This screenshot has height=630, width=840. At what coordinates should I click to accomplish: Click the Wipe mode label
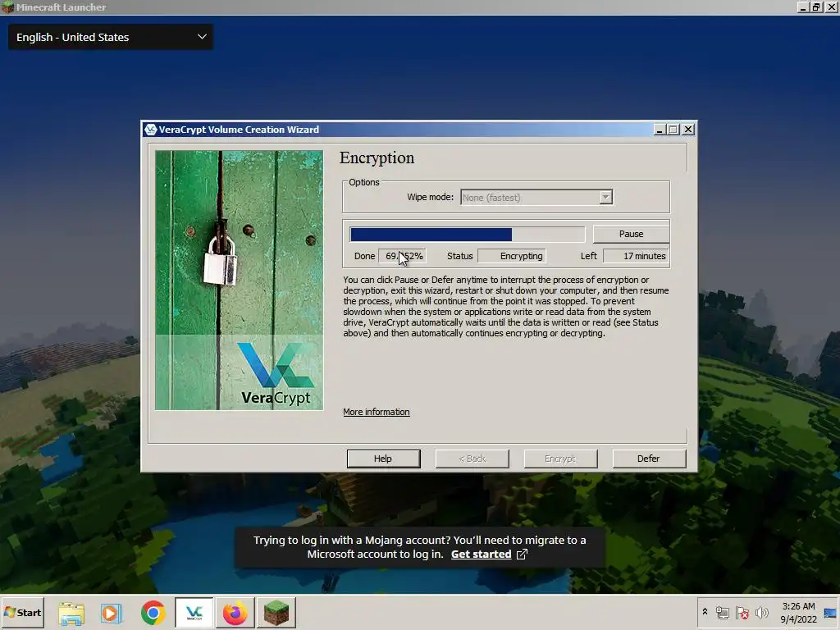(430, 197)
